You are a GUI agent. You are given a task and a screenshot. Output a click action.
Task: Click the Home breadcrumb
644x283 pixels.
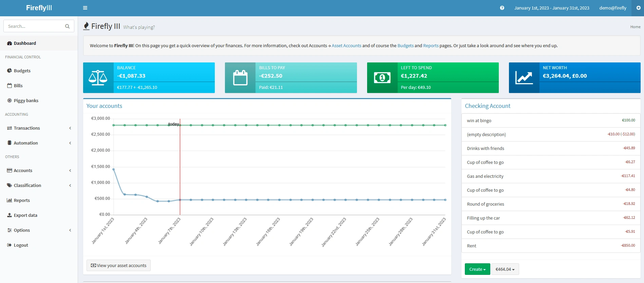pos(635,27)
